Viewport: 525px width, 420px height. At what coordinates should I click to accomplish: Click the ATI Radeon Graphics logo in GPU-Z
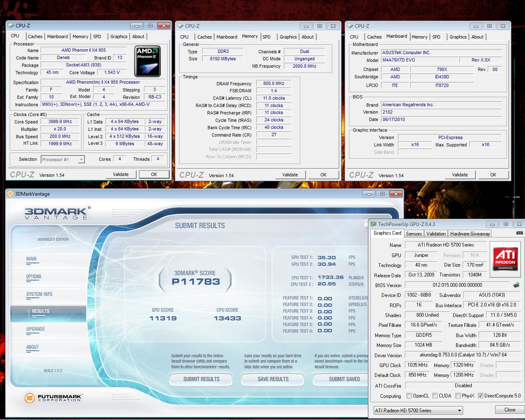[x=505, y=259]
